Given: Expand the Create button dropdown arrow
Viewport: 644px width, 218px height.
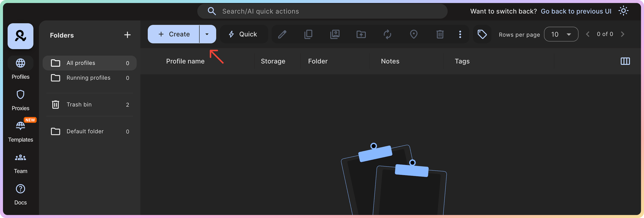Looking at the screenshot, I should 207,34.
